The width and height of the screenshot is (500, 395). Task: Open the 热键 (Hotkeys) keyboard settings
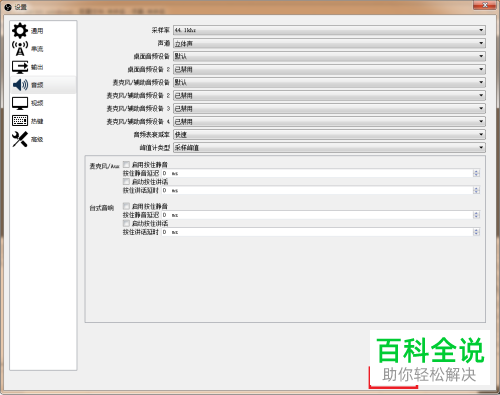coord(43,121)
